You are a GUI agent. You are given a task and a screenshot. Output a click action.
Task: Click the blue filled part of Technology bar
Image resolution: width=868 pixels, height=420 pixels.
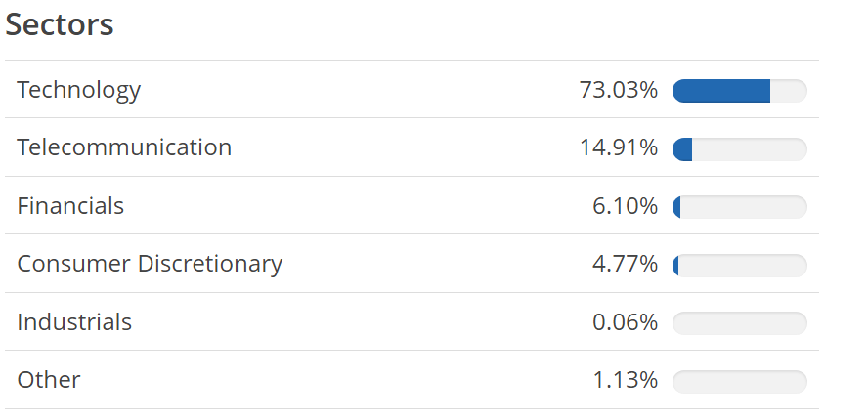(721, 91)
